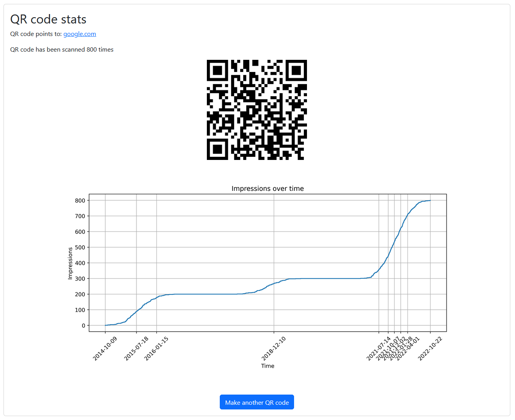This screenshot has width=515, height=420.
Task: Click the QR code image
Action: 257,110
